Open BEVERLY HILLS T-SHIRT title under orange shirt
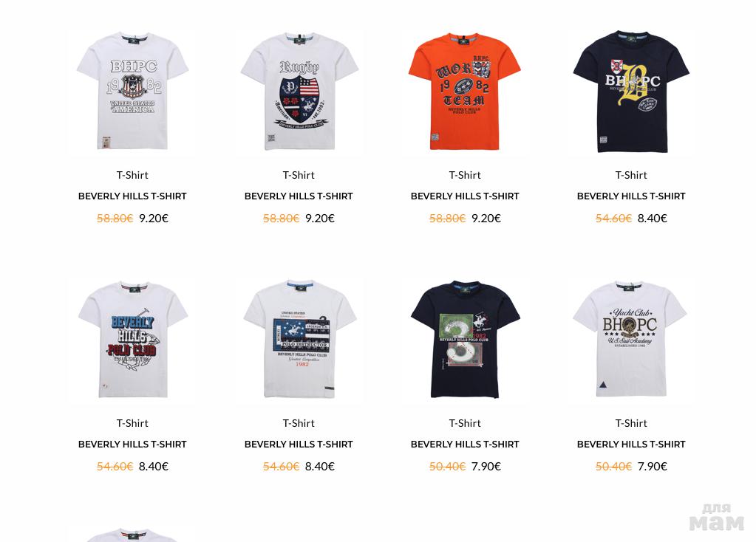 pos(465,196)
